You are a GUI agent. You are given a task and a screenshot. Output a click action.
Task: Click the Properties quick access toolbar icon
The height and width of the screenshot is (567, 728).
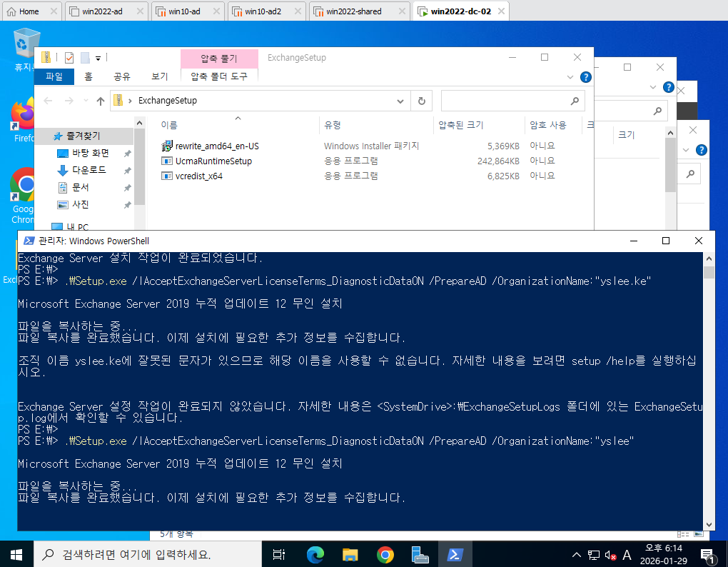pyautogui.click(x=69, y=58)
